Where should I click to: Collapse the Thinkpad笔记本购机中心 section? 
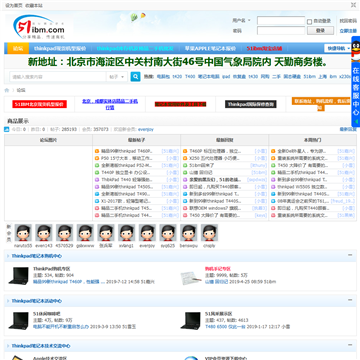[x=350, y=255]
